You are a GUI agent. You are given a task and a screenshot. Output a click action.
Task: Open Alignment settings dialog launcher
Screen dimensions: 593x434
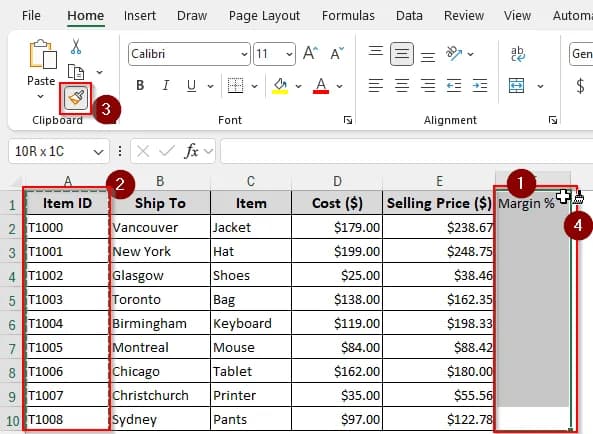pyautogui.click(x=553, y=120)
